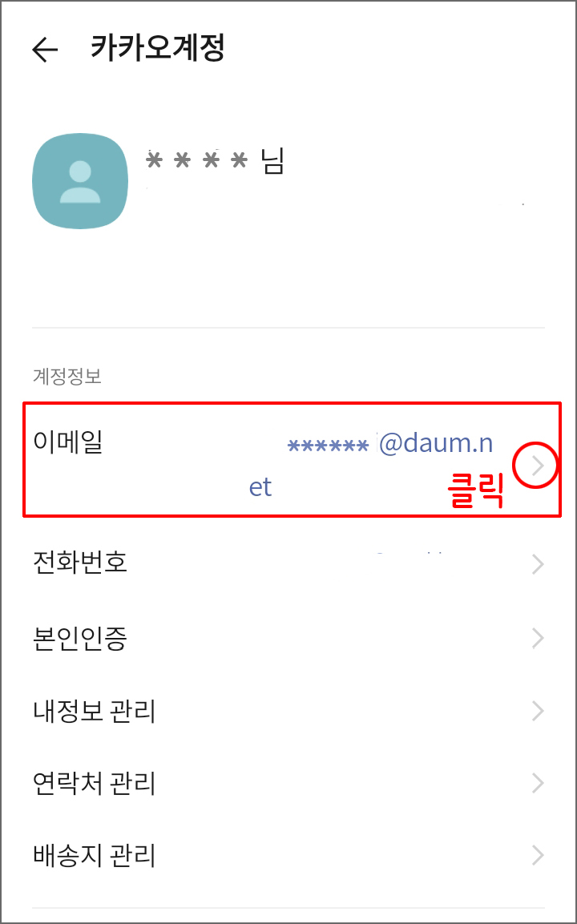Click the @daum.n email domain text
Screen dimensions: 577x924
tap(435, 443)
